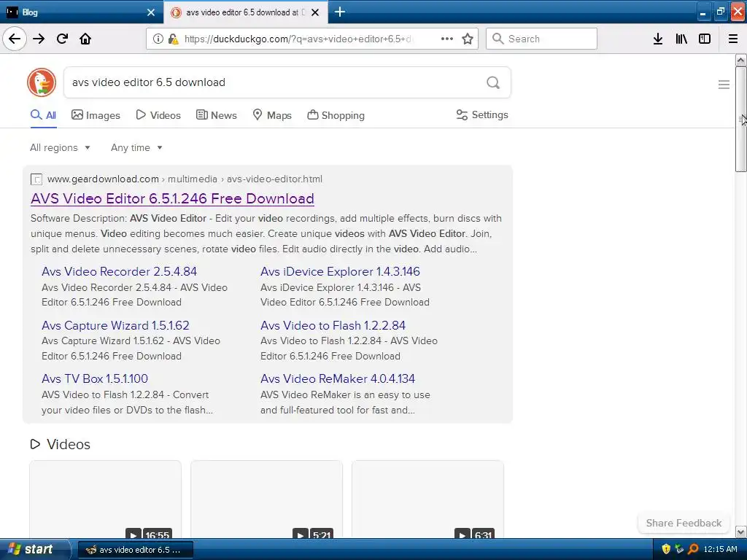This screenshot has height=560, width=747.
Task: Open Avs TV Box 1.5.1.100 link
Action: click(95, 378)
